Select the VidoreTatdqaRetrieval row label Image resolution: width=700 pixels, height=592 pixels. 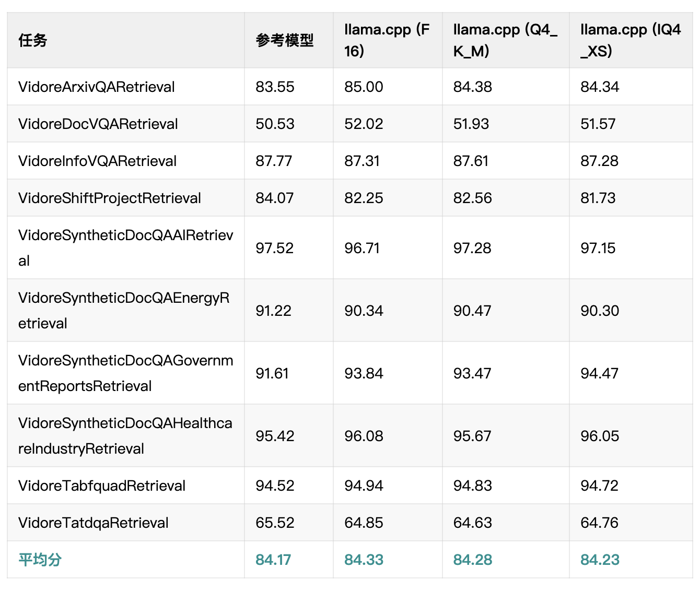pos(94,523)
